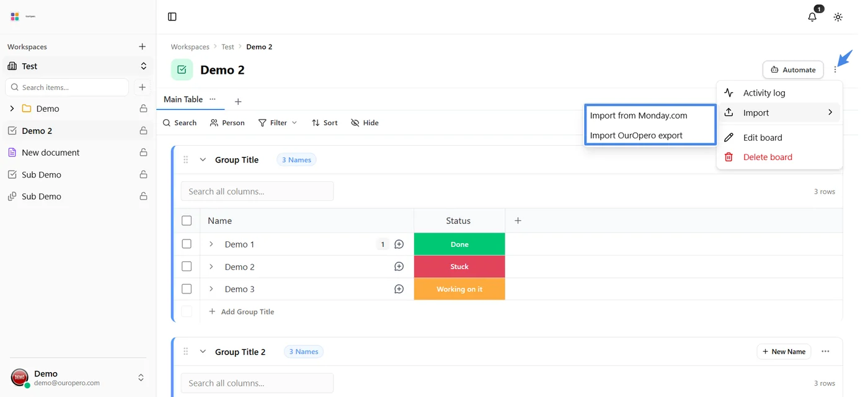Open comments for Demo 1 row
This screenshot has height=397, width=868.
pos(399,244)
